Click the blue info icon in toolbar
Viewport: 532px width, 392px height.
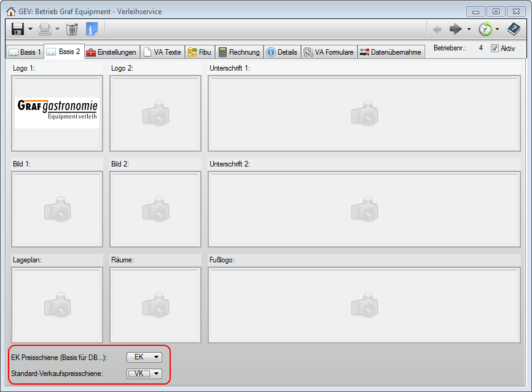coord(92,29)
